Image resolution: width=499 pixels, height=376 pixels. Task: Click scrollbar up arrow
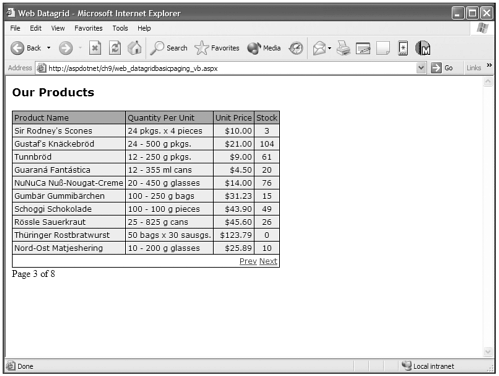coord(488,82)
